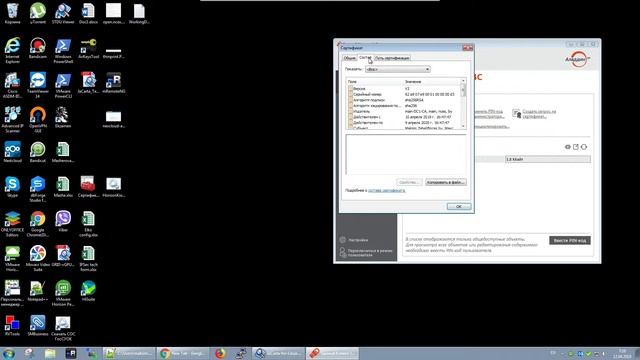Open the Notepad++ desktop shortcut
The height and width of the screenshot is (360, 640).
pos(38,291)
